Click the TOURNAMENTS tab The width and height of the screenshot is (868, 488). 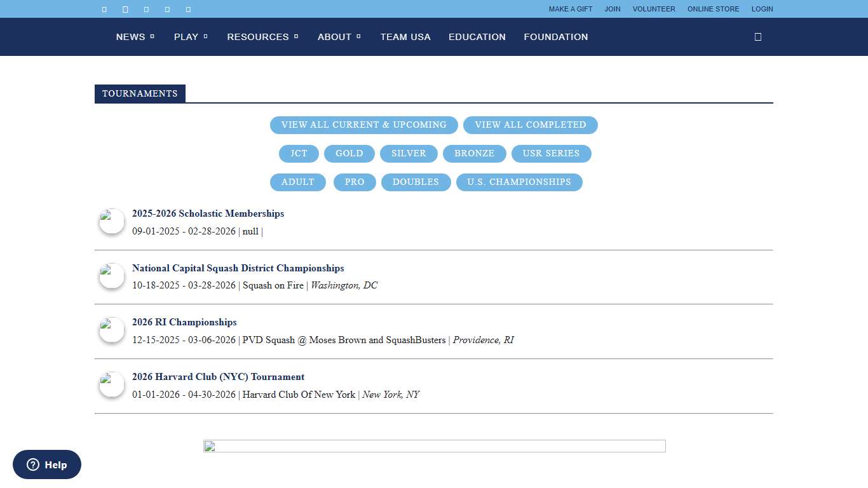pos(140,93)
